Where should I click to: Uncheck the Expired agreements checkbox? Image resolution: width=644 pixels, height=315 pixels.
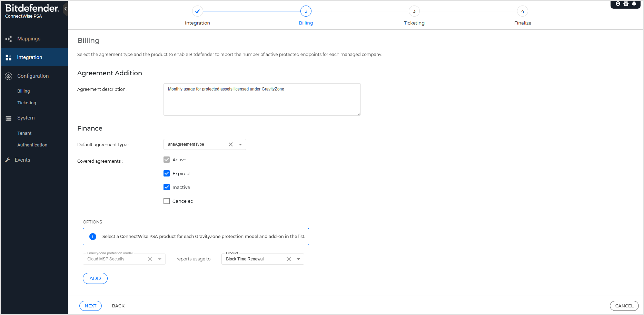(167, 173)
